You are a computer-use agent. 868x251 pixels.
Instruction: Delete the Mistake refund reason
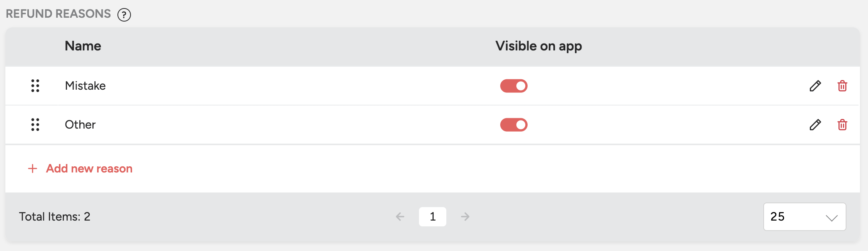[x=842, y=86]
